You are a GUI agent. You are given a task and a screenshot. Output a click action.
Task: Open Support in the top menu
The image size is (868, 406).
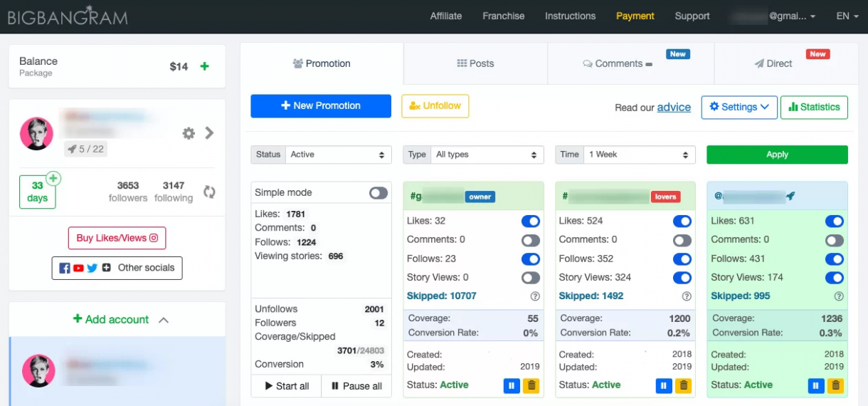click(x=692, y=16)
